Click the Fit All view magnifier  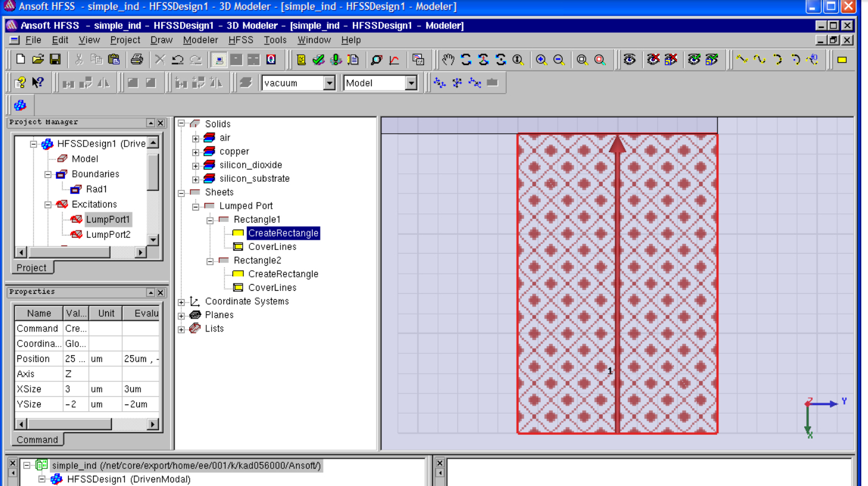582,60
